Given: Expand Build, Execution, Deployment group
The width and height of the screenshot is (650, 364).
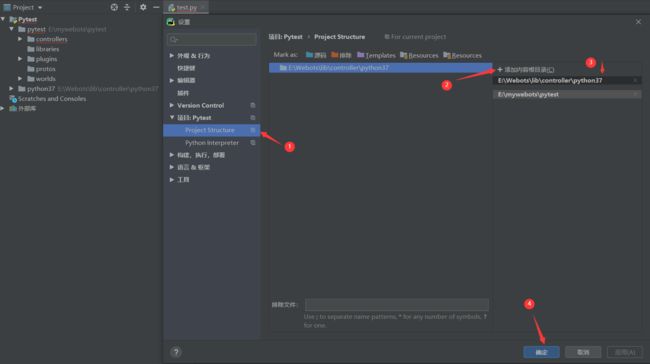Looking at the screenshot, I should (x=172, y=155).
